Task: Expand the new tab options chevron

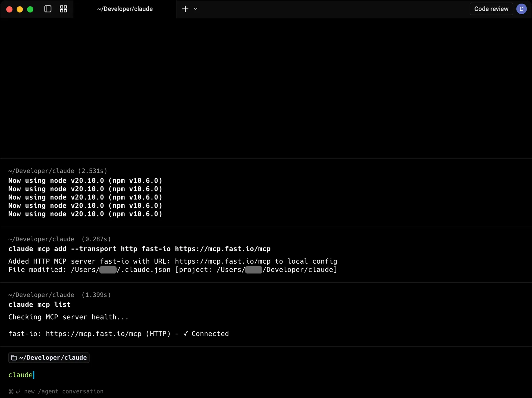Action: click(195, 9)
